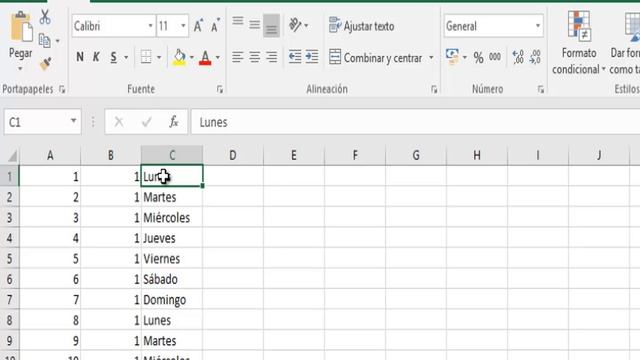The image size is (640, 360).
Task: Align text left
Action: coord(238,57)
